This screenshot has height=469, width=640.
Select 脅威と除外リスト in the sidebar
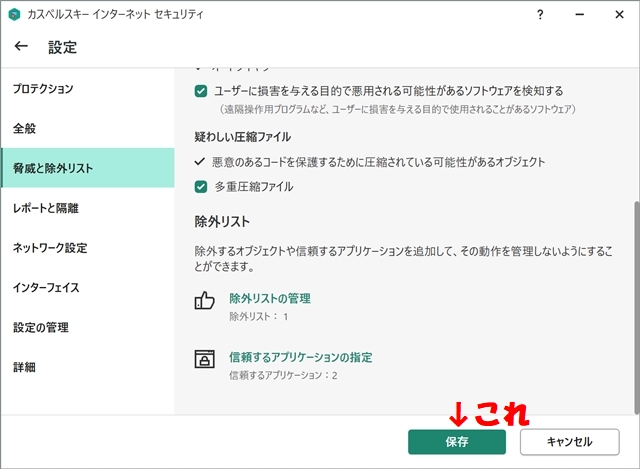click(53, 168)
